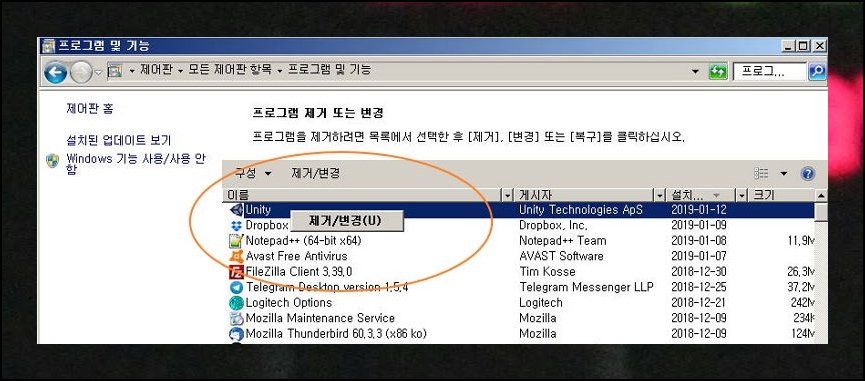Click the green Refresh button
The height and width of the screenshot is (381, 865).
[x=718, y=72]
